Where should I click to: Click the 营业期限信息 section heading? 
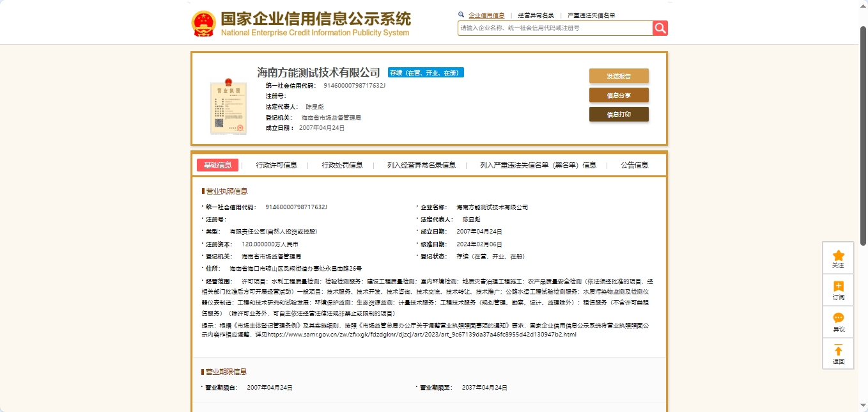(x=226, y=372)
